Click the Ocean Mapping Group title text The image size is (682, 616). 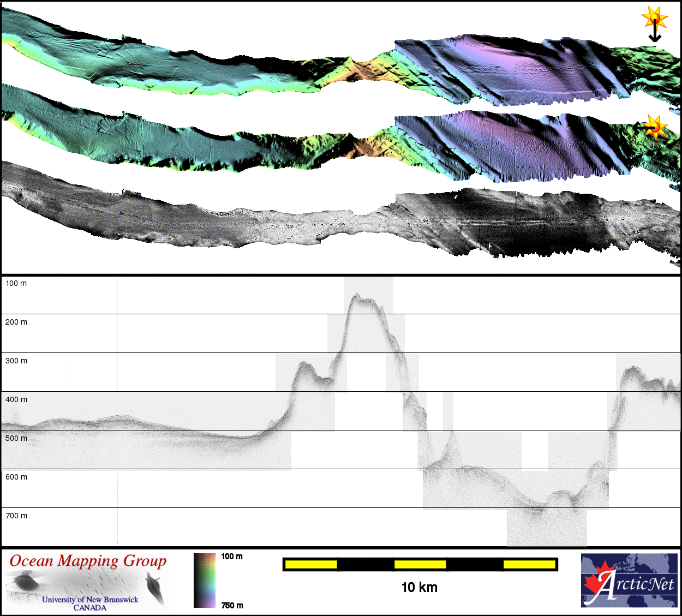88,561
